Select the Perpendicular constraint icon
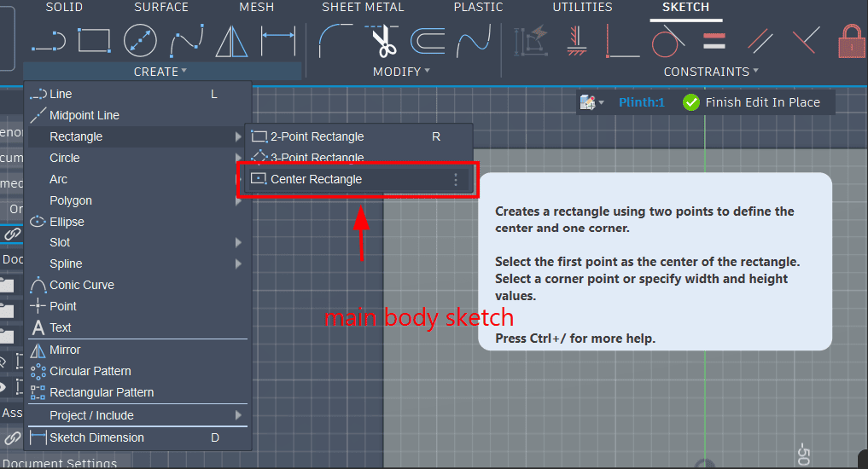Image resolution: width=868 pixels, height=469 pixels. [x=806, y=40]
